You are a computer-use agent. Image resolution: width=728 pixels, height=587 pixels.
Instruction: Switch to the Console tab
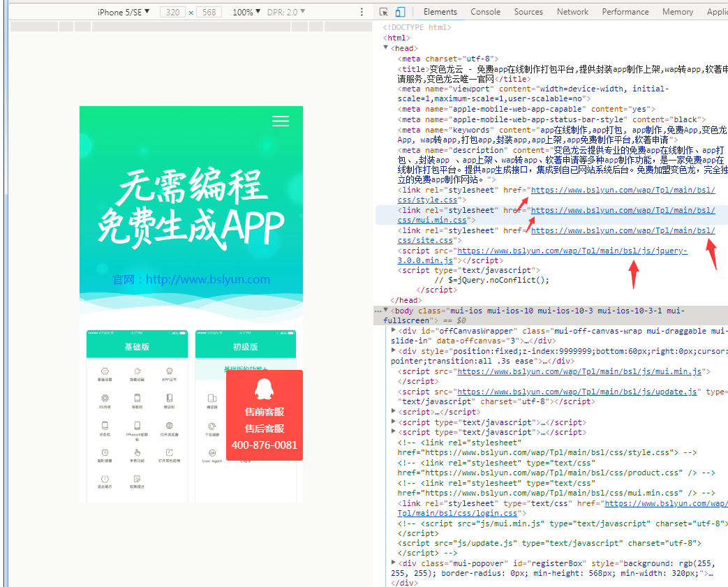(486, 12)
